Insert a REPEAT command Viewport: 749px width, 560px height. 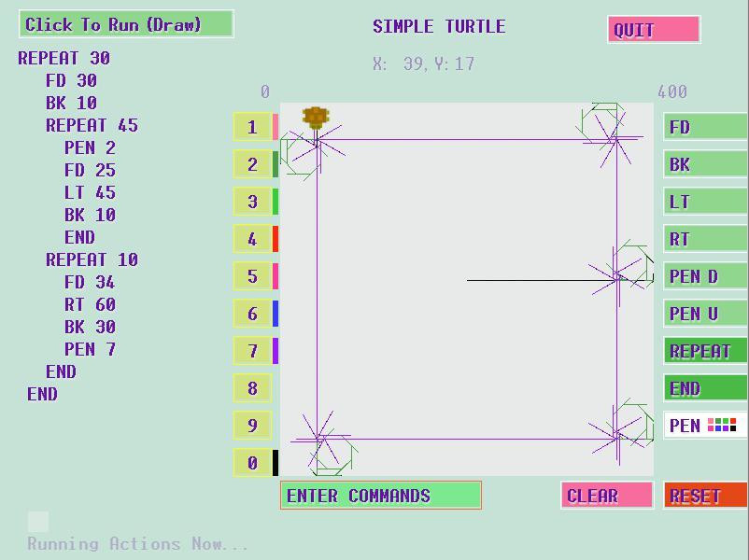[705, 350]
